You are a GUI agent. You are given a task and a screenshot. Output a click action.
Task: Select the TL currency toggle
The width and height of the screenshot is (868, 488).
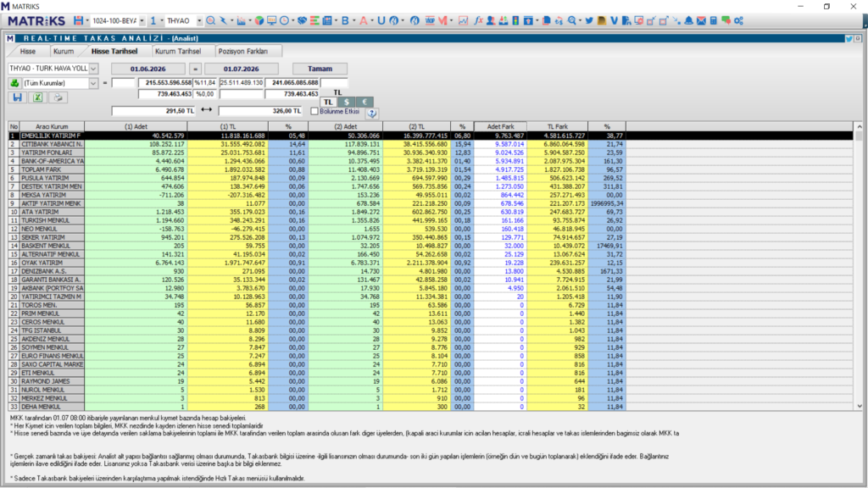coord(328,103)
